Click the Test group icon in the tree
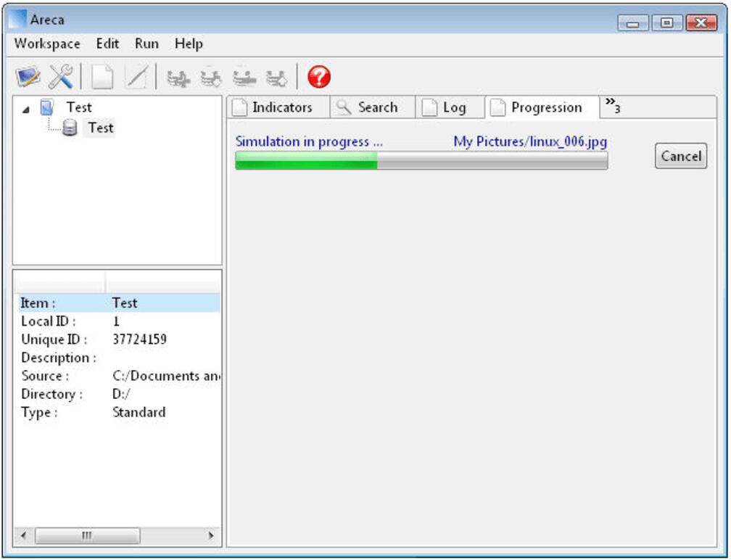 [x=46, y=107]
